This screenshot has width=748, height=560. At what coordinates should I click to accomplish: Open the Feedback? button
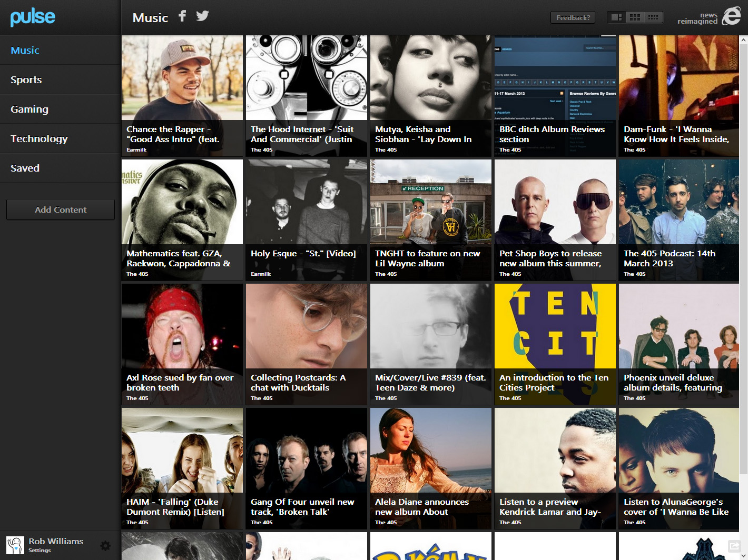[573, 17]
